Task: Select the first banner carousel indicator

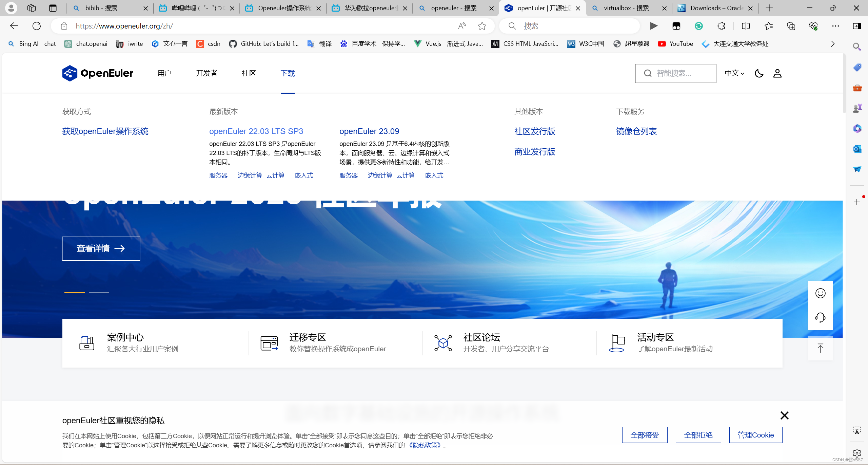Action: (x=75, y=293)
